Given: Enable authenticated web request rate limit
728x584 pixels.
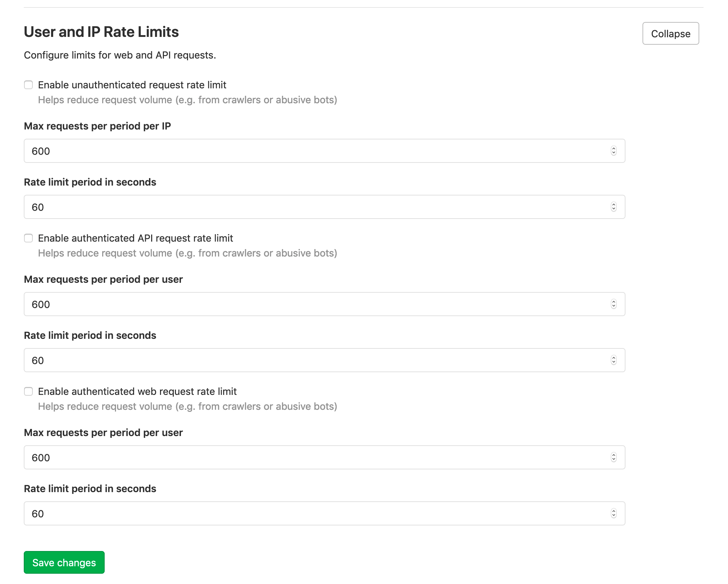Looking at the screenshot, I should click(x=28, y=391).
